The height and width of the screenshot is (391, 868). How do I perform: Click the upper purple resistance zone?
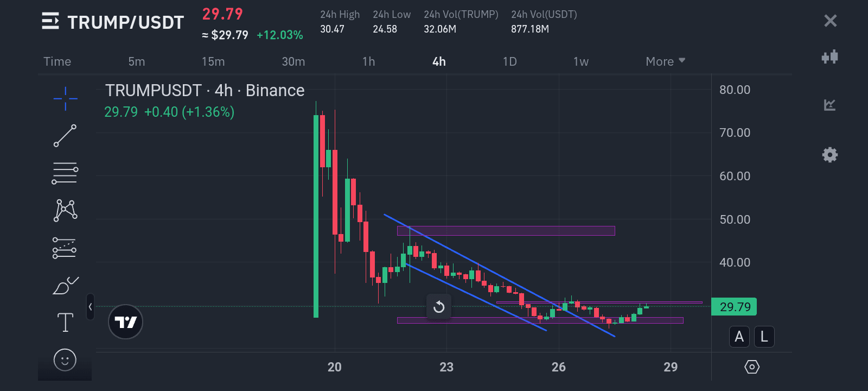[506, 231]
